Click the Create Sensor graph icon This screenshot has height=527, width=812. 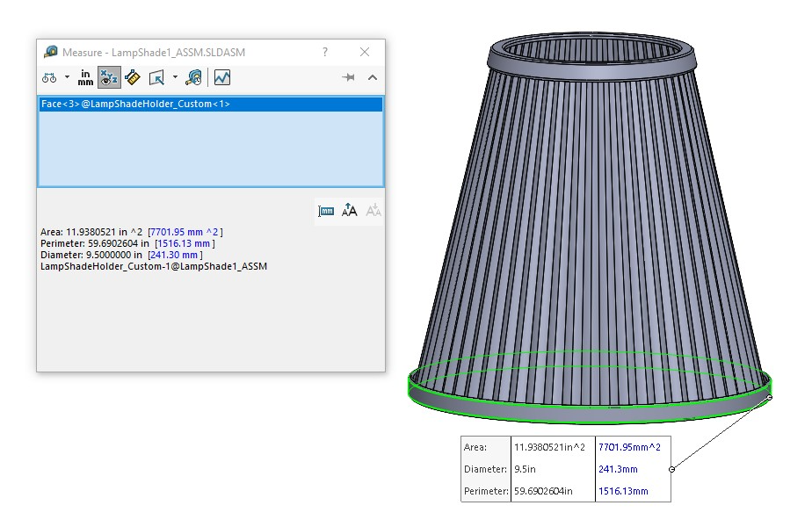[222, 77]
